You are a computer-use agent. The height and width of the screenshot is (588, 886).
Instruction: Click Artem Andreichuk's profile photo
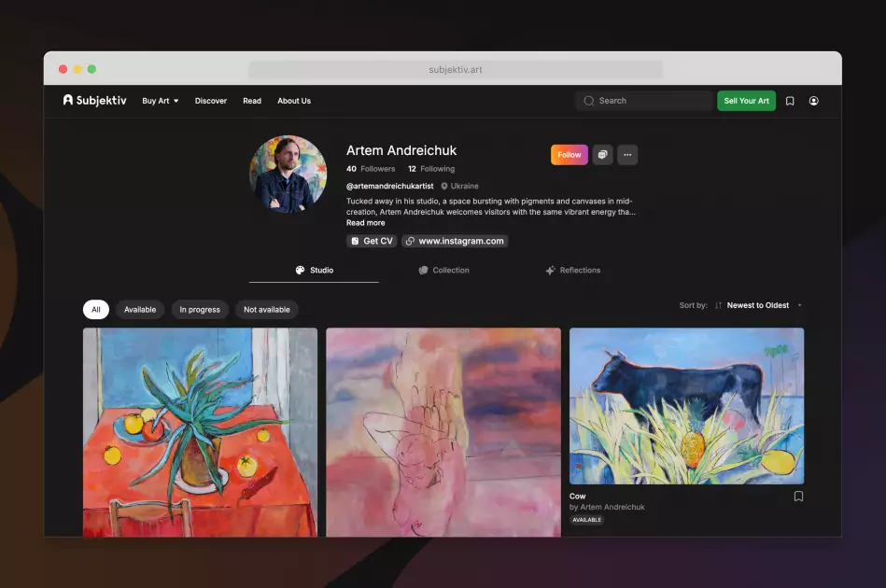coord(288,174)
